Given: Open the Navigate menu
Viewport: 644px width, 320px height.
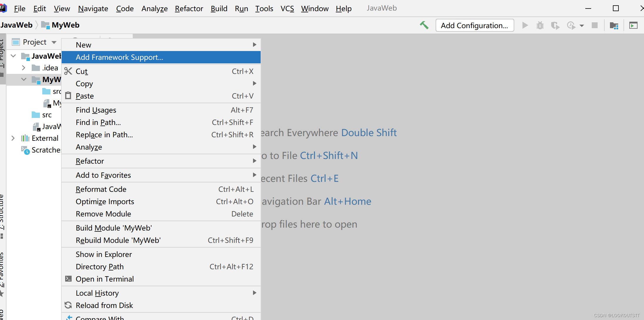Looking at the screenshot, I should [x=93, y=9].
